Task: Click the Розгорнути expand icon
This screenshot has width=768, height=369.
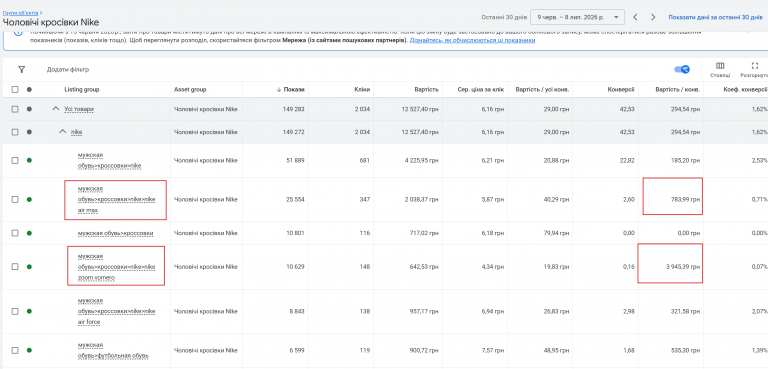Action: (x=754, y=66)
